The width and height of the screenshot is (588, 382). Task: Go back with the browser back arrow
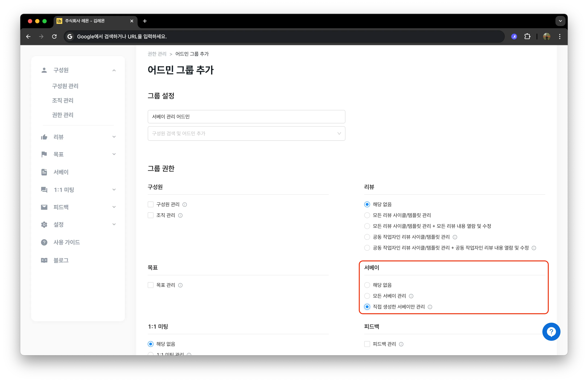(28, 37)
